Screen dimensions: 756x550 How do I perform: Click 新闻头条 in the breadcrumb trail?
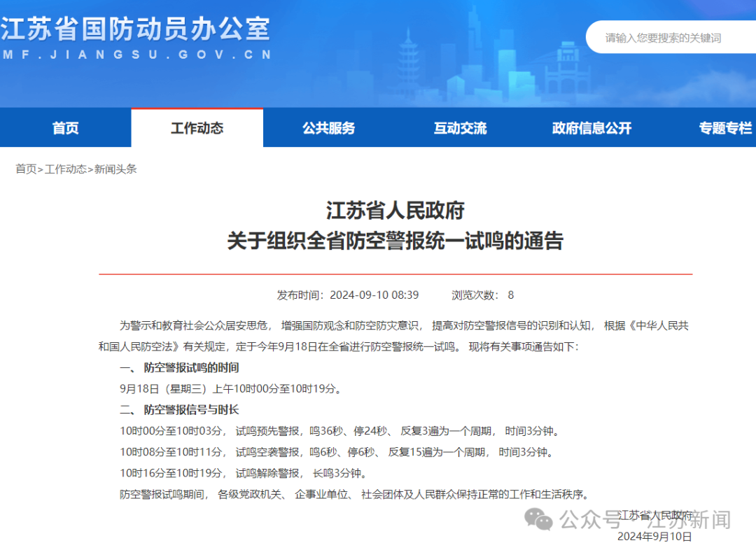pyautogui.click(x=115, y=169)
